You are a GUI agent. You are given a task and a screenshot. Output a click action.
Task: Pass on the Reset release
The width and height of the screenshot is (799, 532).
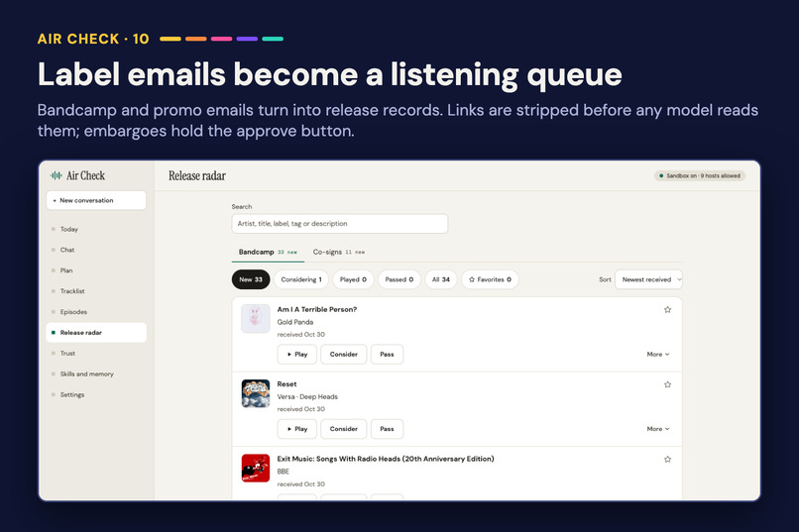pyautogui.click(x=387, y=429)
